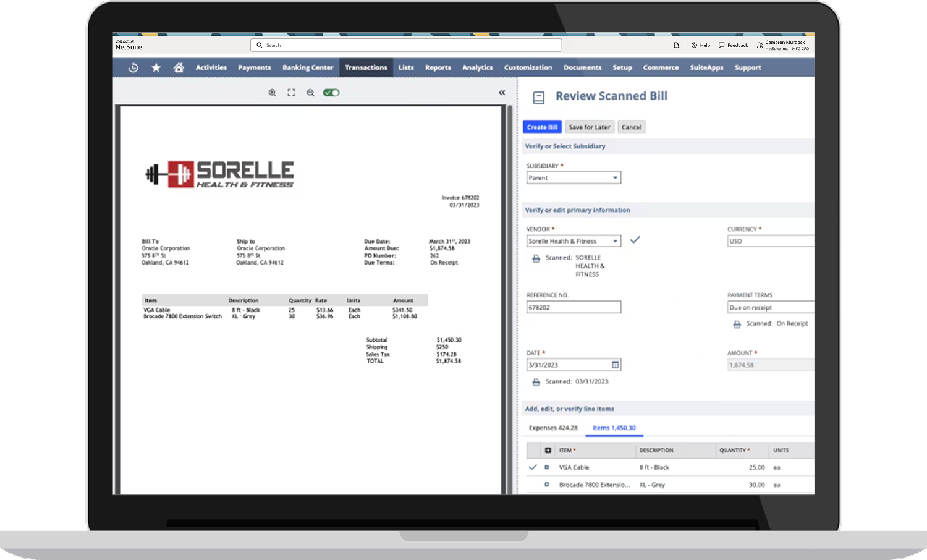Open the Commerce menu

click(661, 68)
